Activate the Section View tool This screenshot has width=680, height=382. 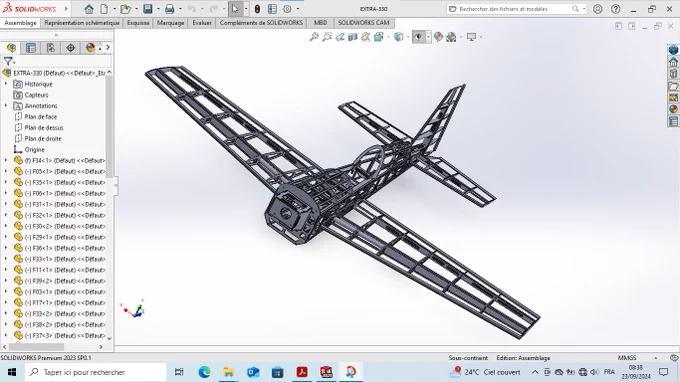tap(353, 37)
